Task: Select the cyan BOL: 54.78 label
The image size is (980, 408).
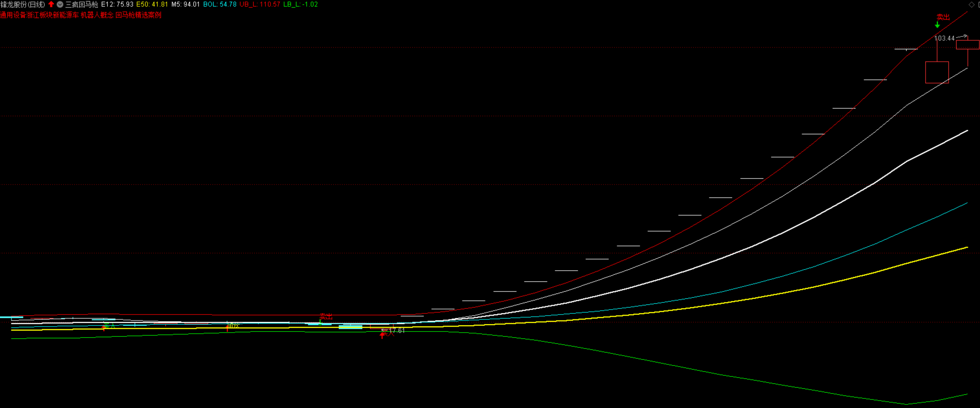Action: click(219, 4)
